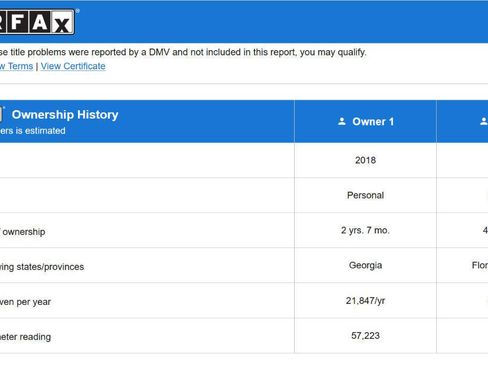Click the Personal vehicle type cell

pos(365,195)
